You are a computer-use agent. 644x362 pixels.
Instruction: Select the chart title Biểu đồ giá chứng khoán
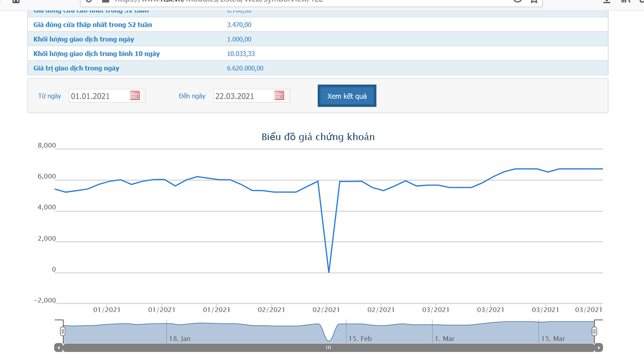[318, 137]
